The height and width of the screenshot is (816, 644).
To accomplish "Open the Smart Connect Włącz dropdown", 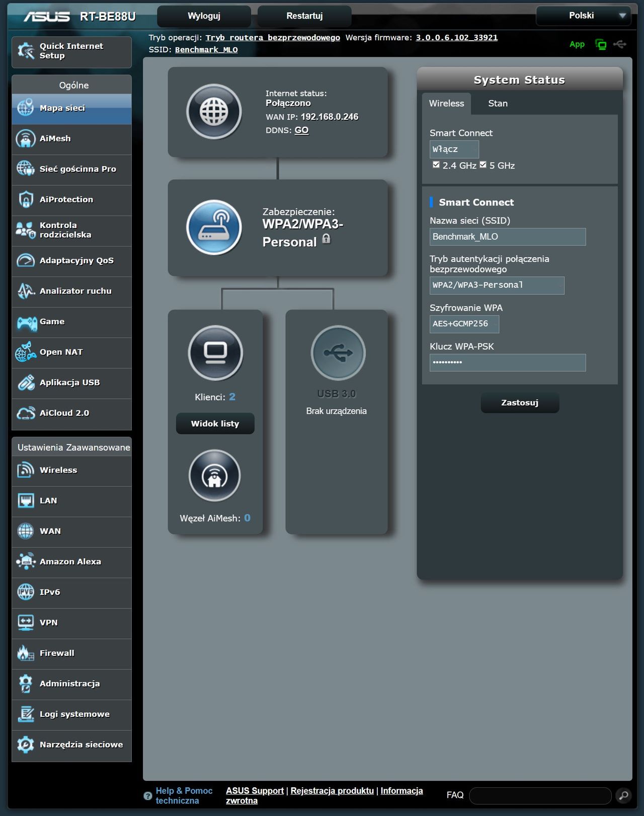I will point(454,149).
